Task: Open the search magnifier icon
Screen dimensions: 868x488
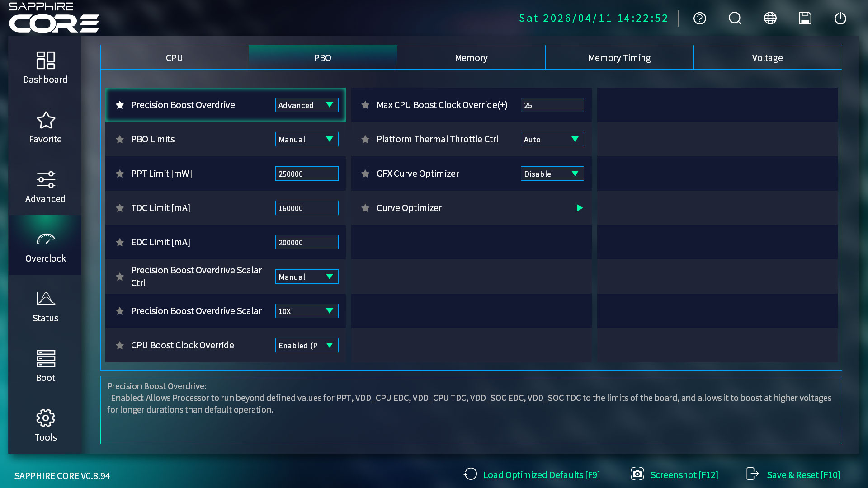Action: click(x=735, y=19)
